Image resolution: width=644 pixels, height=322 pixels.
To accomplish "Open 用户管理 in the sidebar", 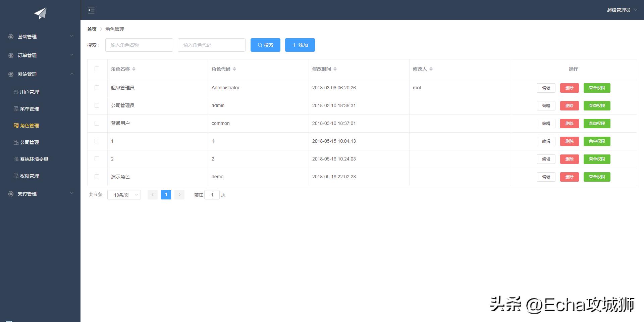I will pyautogui.click(x=30, y=92).
